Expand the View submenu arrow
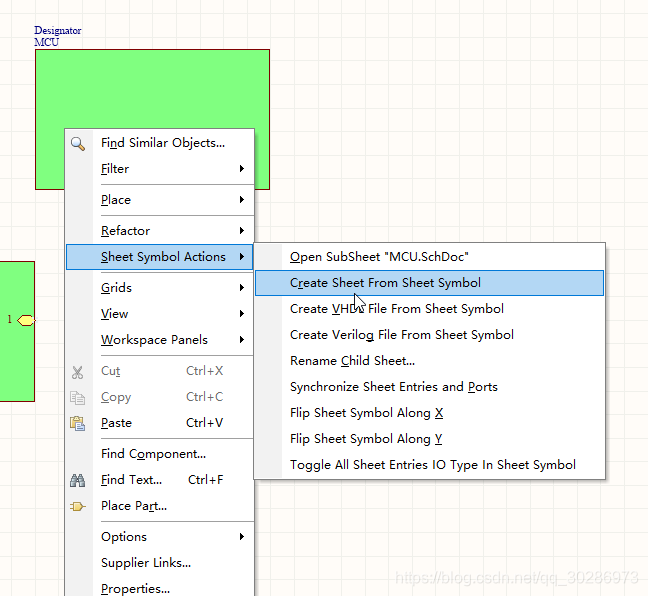The width and height of the screenshot is (648, 596). pos(242,314)
